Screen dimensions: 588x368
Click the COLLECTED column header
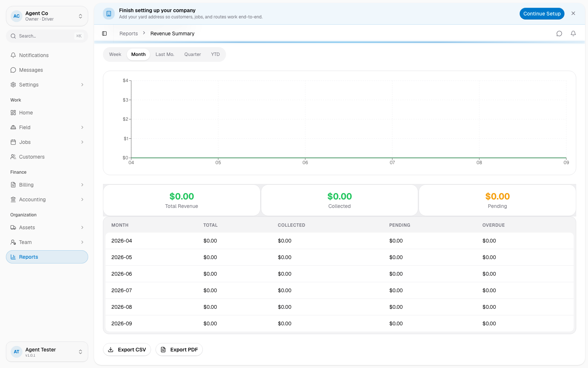click(291, 225)
